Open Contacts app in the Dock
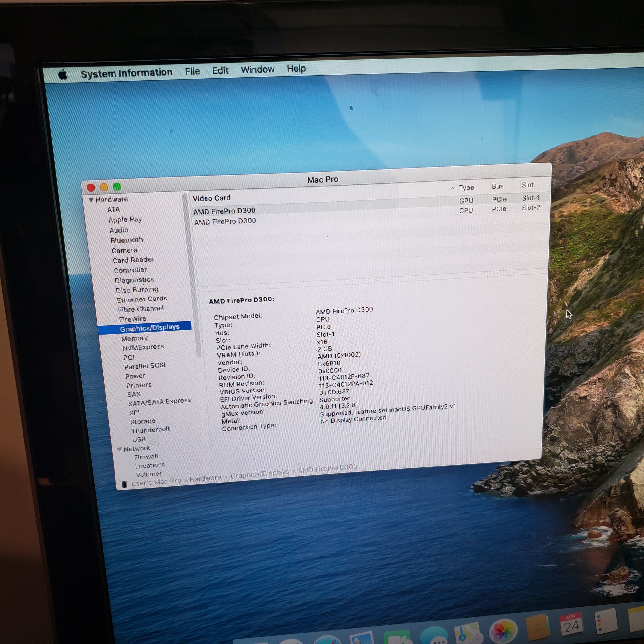Image resolution: width=644 pixels, height=644 pixels. click(537, 627)
